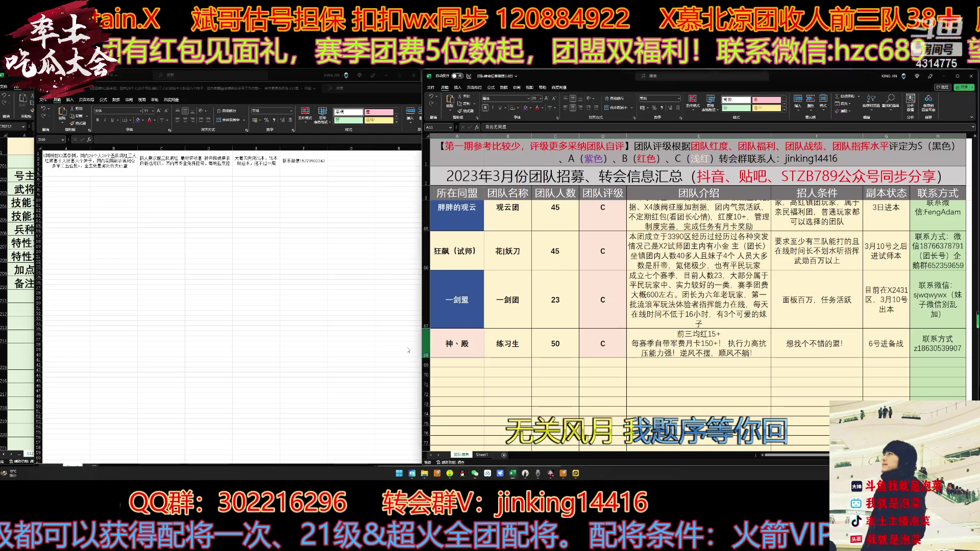Image resolution: width=980 pixels, height=551 pixels.
Task: Open Windows Start button on taskbar
Action: pyautogui.click(x=399, y=473)
